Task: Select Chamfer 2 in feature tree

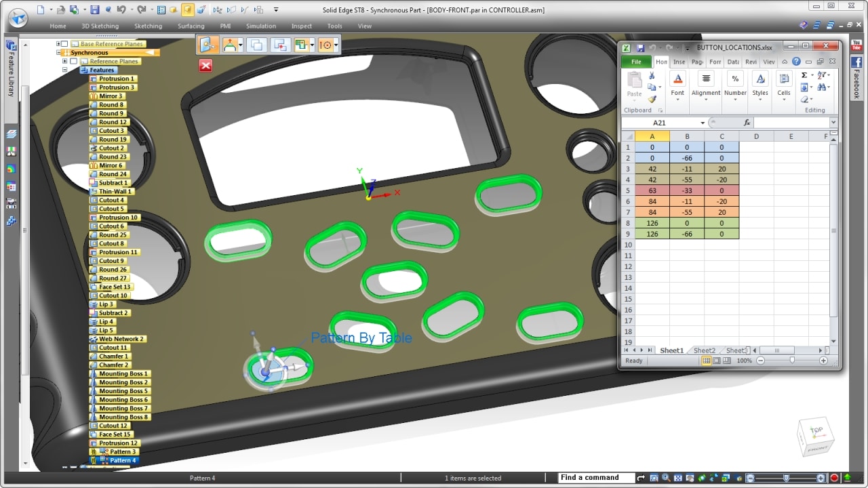Action: click(x=113, y=365)
